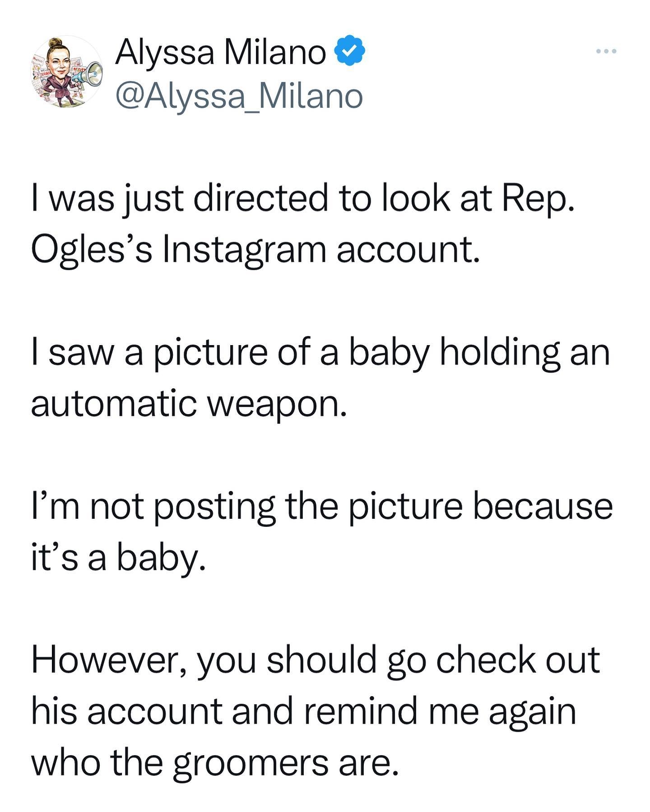
Task: Click the blue verified checkmark badge
Action: pyautogui.click(x=349, y=52)
